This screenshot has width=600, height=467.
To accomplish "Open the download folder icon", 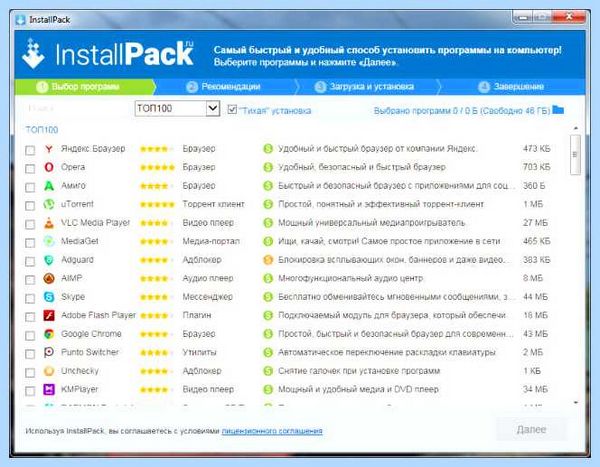I will [x=558, y=110].
